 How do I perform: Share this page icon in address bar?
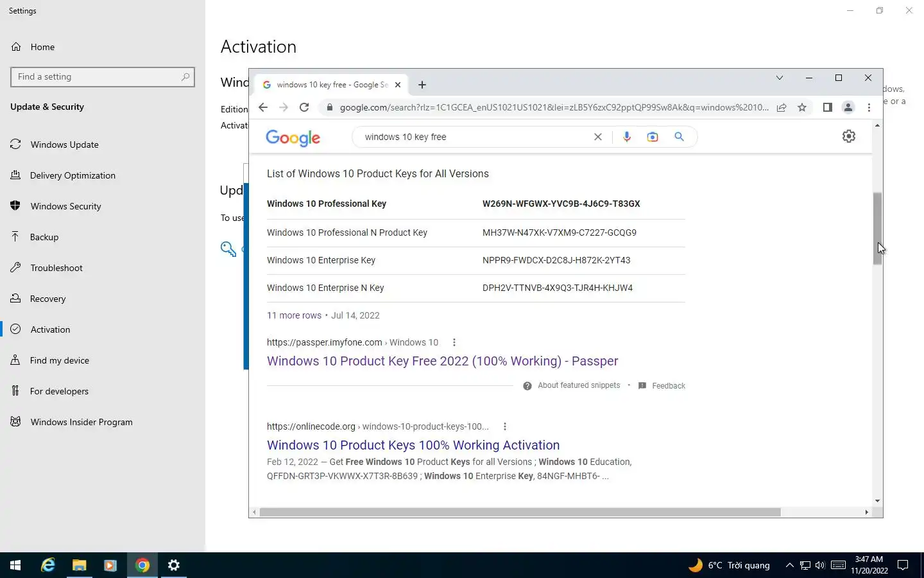(782, 107)
